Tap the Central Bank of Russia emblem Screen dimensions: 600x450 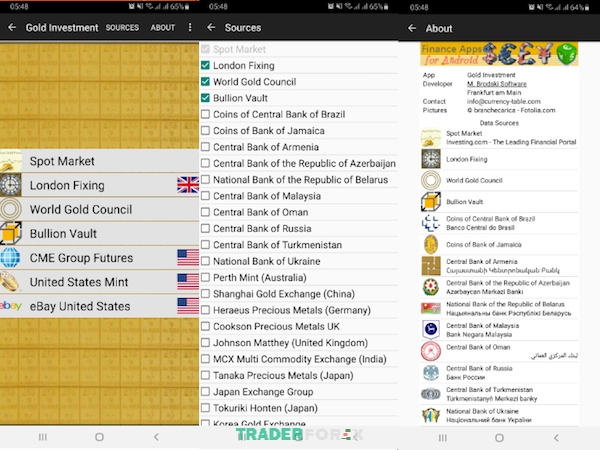431,373
